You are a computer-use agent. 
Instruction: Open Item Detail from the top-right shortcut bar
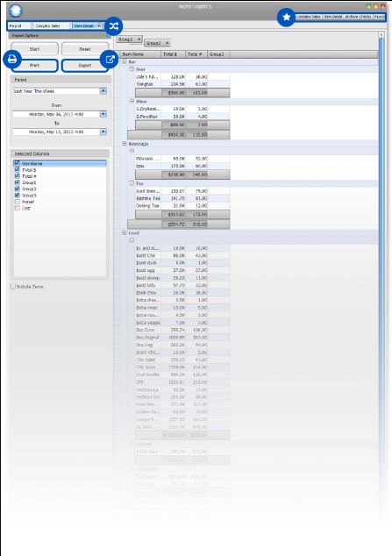[x=333, y=17]
